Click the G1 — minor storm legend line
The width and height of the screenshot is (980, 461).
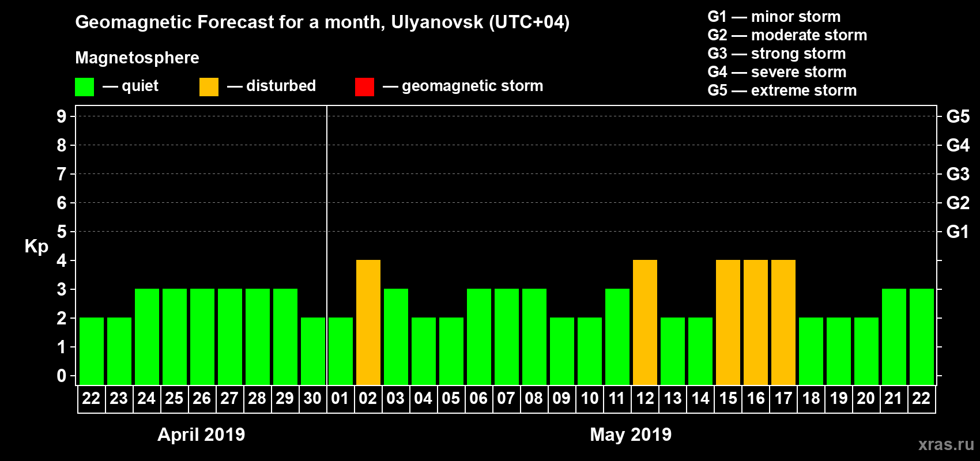click(x=774, y=17)
